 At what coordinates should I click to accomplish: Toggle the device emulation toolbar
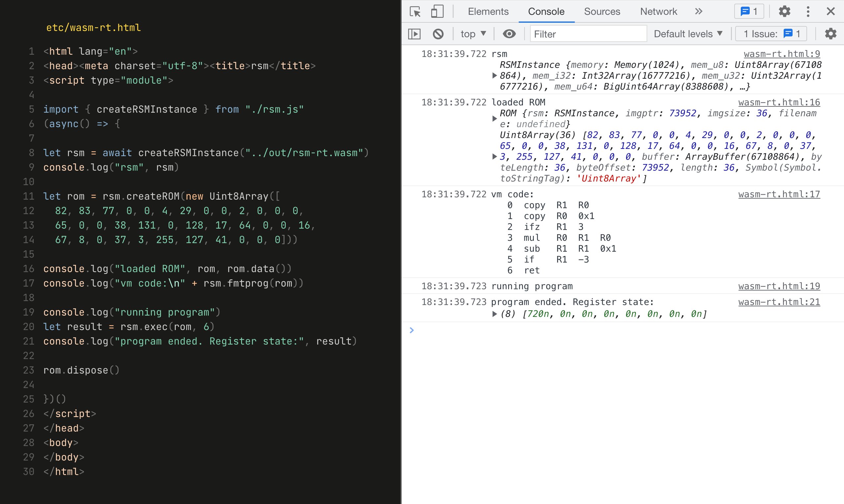pos(437,11)
